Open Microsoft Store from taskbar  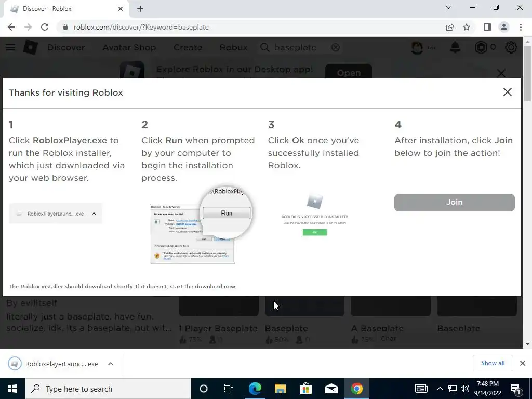tap(305, 389)
